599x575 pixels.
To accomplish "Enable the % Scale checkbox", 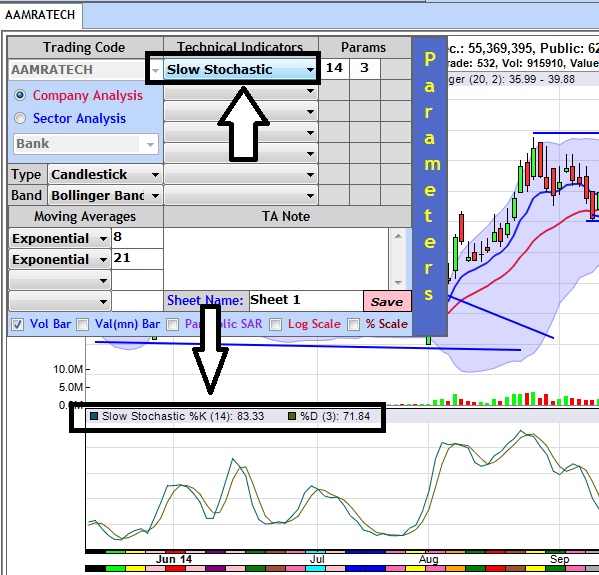I will click(353, 324).
